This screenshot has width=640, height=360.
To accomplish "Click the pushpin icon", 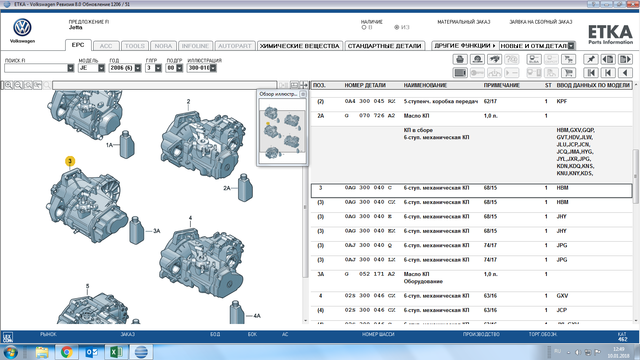I will [x=591, y=59].
